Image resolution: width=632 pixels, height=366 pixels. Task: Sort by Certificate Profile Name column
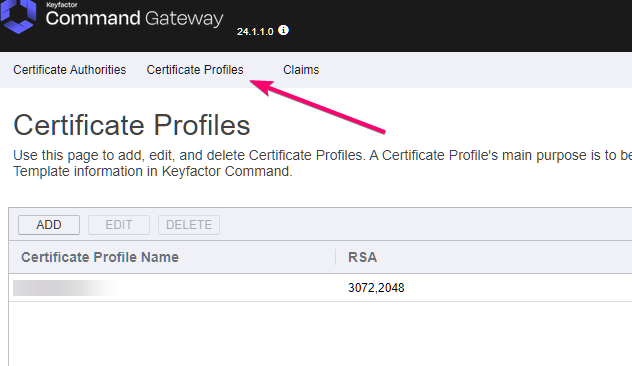point(100,257)
